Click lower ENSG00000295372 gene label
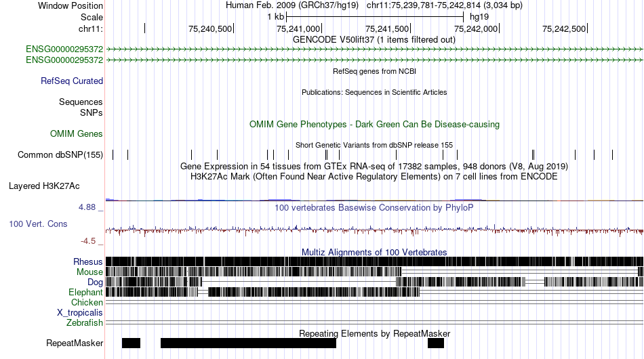644x359 pixels. [x=64, y=60]
